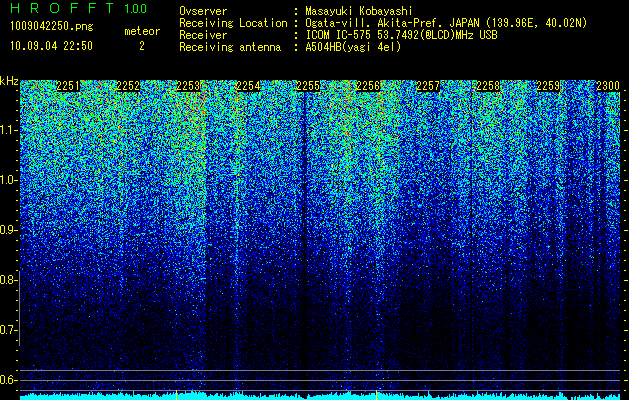This screenshot has width=629, height=400.
Task: Click the 0.6 frequency axis label
Action: point(7,380)
